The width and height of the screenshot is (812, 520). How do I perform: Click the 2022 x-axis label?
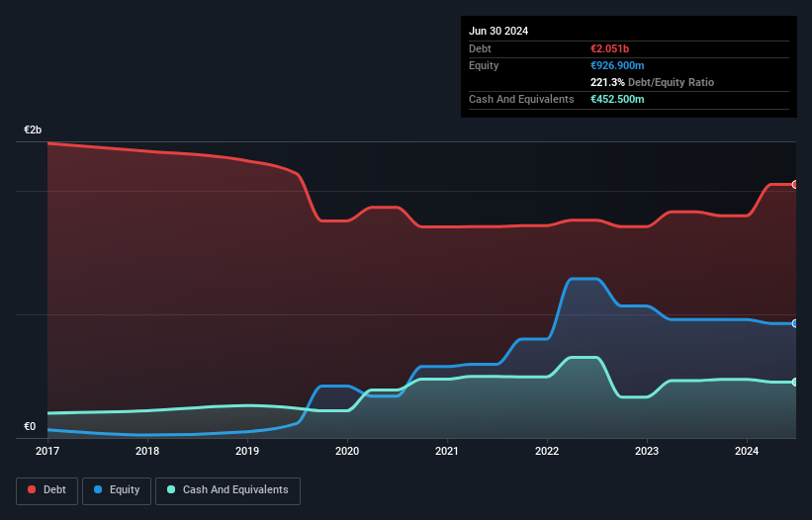click(547, 451)
